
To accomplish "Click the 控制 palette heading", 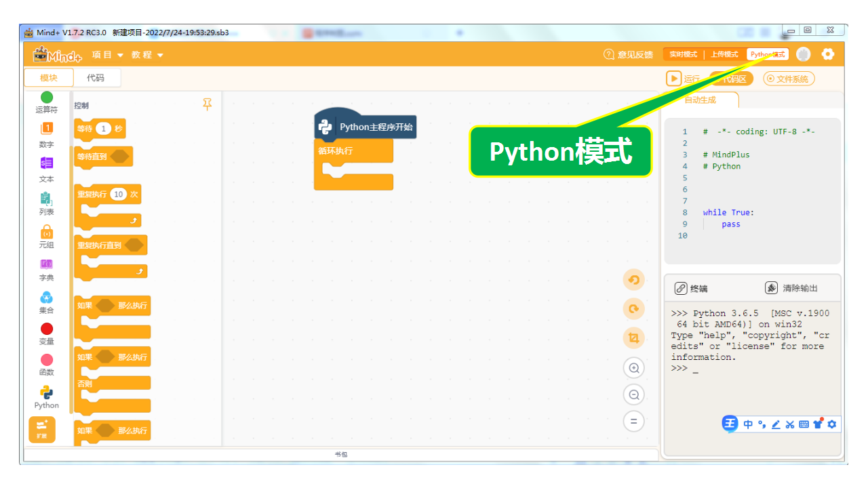I will pyautogui.click(x=81, y=106).
